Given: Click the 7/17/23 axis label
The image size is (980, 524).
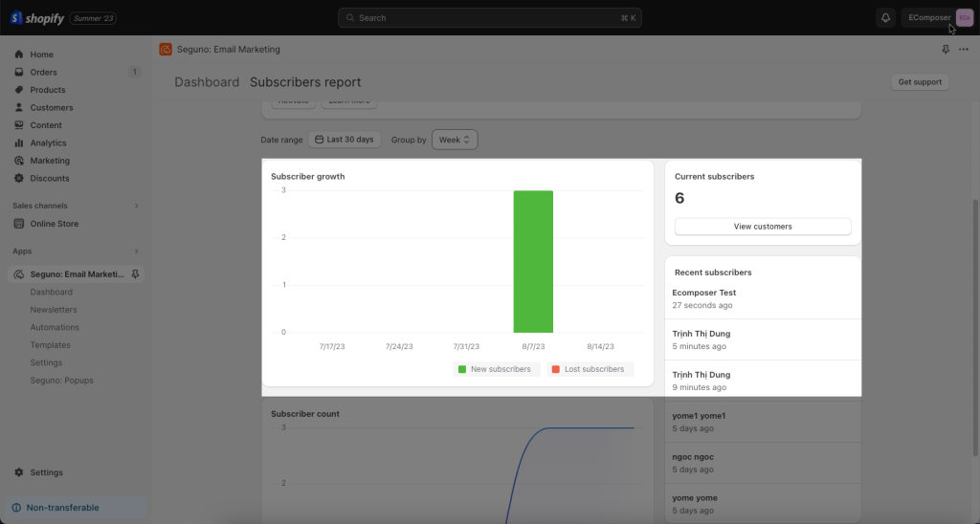Looking at the screenshot, I should (x=332, y=347).
